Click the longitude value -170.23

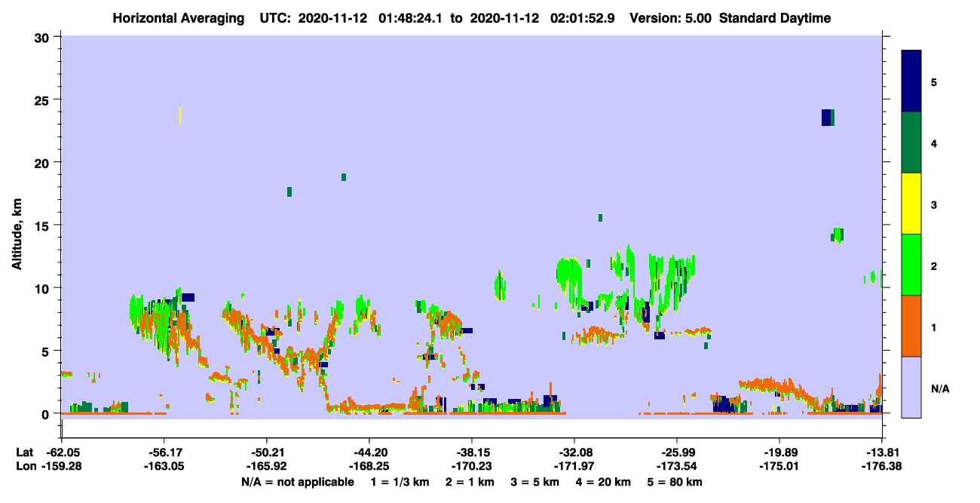coord(472,466)
